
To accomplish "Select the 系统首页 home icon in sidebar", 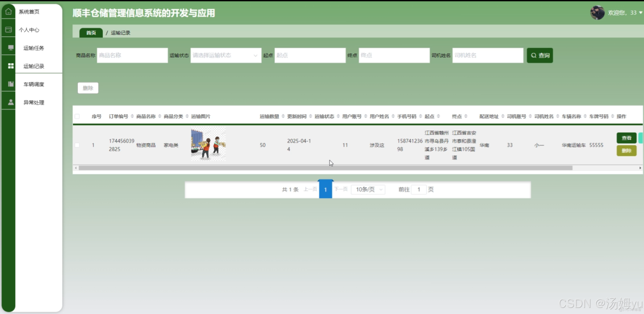I will (8, 11).
